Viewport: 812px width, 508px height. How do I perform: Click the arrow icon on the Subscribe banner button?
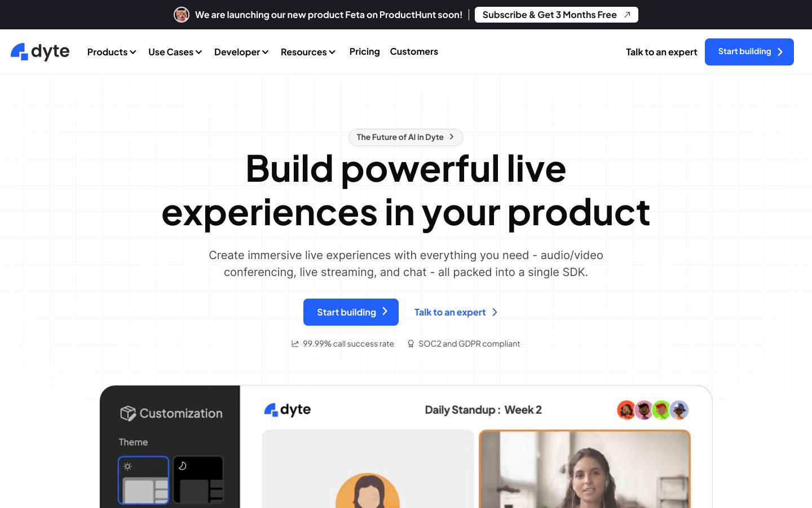[627, 15]
